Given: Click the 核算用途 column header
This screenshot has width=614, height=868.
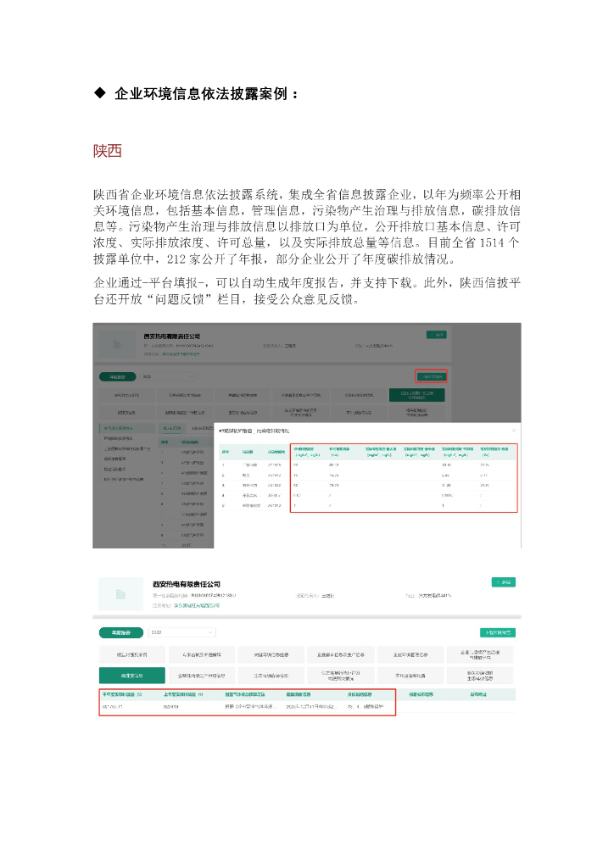Looking at the screenshot, I should (x=478, y=694).
